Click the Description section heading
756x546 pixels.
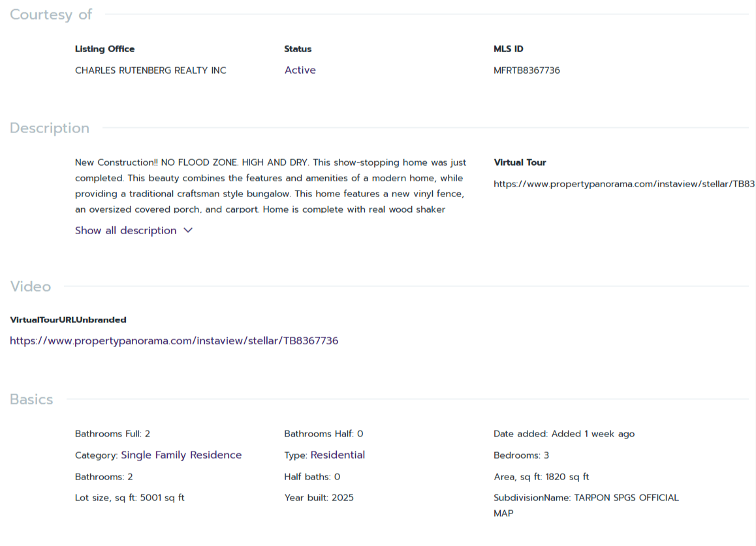pyautogui.click(x=50, y=128)
